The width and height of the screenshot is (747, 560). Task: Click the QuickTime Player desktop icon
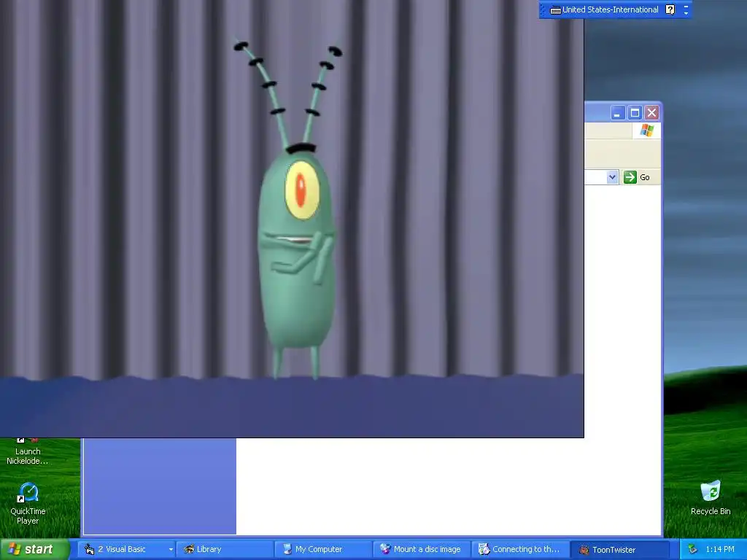(x=28, y=504)
